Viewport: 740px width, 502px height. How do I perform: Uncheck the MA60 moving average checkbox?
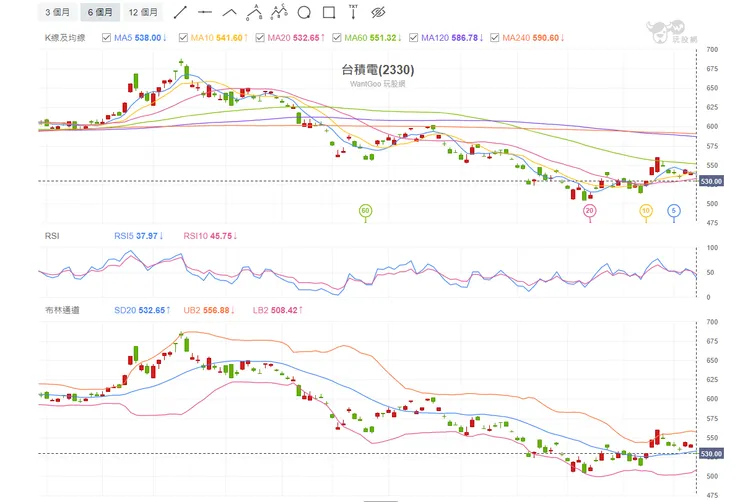(336, 38)
